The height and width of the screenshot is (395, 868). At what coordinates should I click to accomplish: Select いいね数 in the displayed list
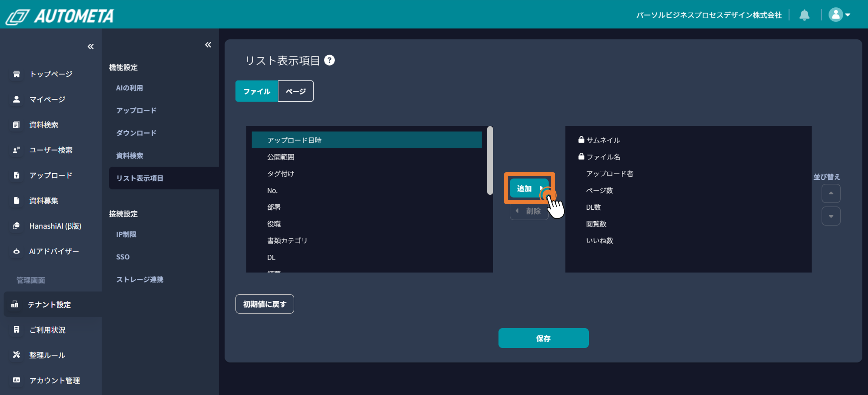(688, 241)
